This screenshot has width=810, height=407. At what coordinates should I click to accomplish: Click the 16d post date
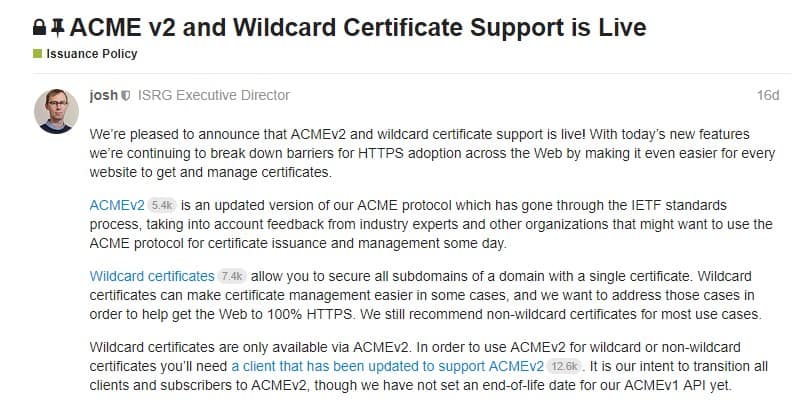tap(767, 96)
